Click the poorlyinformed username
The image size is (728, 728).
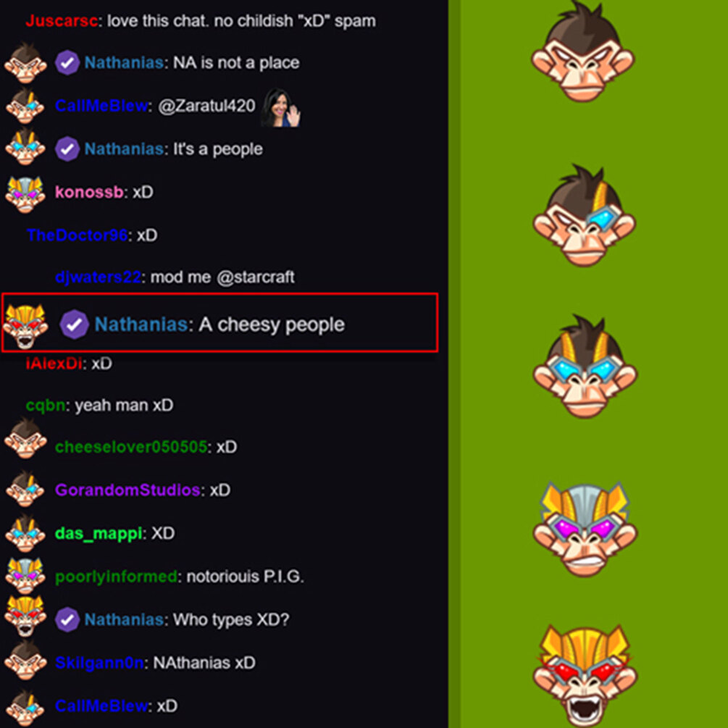coord(116,577)
